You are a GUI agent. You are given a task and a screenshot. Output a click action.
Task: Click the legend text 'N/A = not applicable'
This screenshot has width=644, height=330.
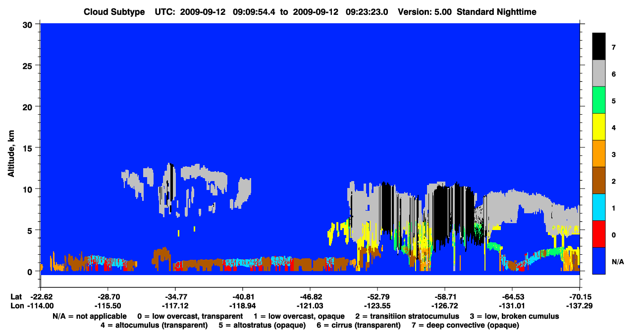click(89, 316)
